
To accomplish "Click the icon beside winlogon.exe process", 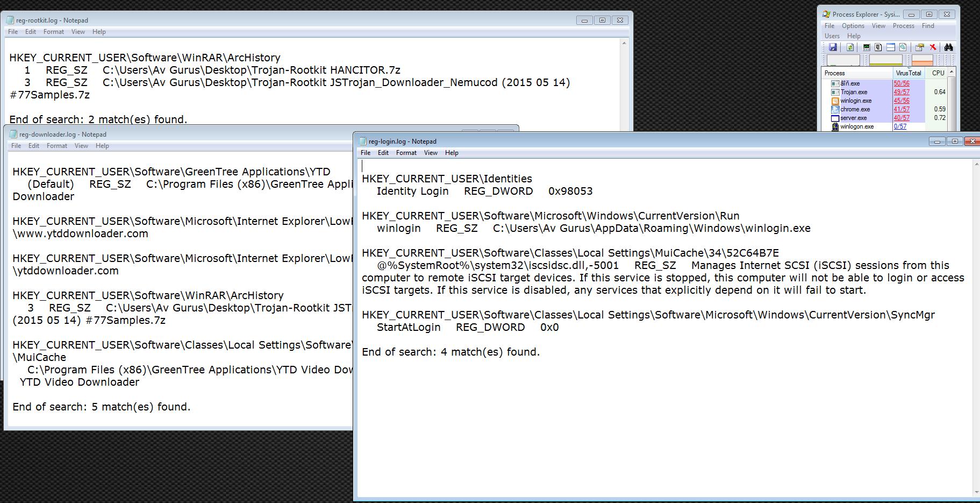I will point(835,126).
